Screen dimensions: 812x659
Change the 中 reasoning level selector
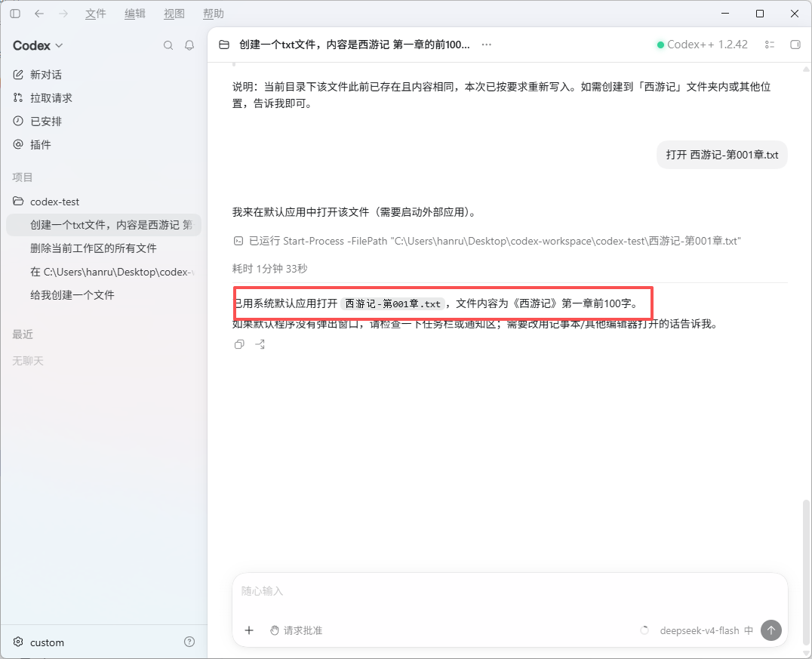click(x=749, y=630)
